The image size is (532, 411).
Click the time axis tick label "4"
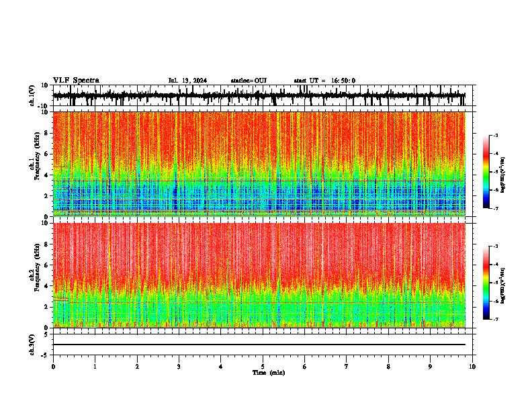(221, 367)
